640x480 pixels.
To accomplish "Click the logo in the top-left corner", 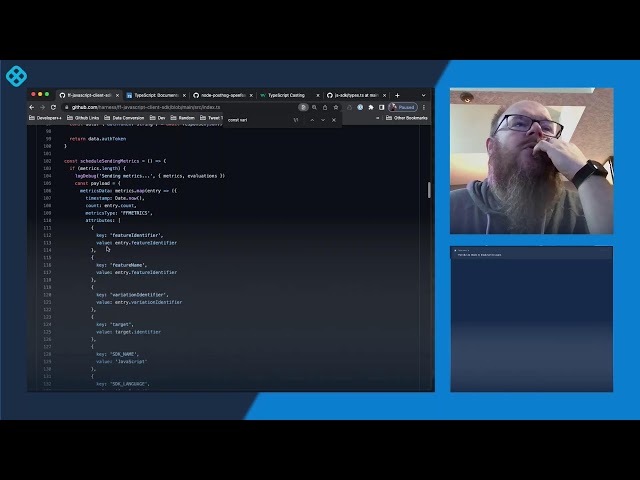I will click(x=16, y=76).
